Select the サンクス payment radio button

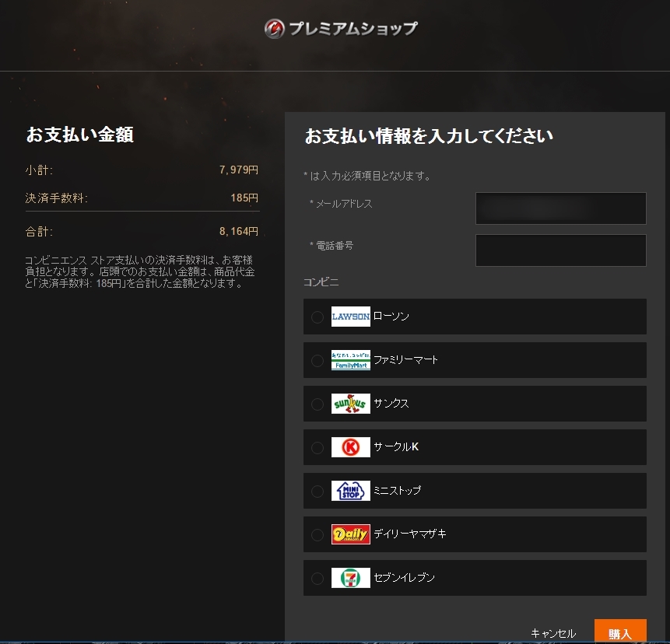pyautogui.click(x=317, y=404)
